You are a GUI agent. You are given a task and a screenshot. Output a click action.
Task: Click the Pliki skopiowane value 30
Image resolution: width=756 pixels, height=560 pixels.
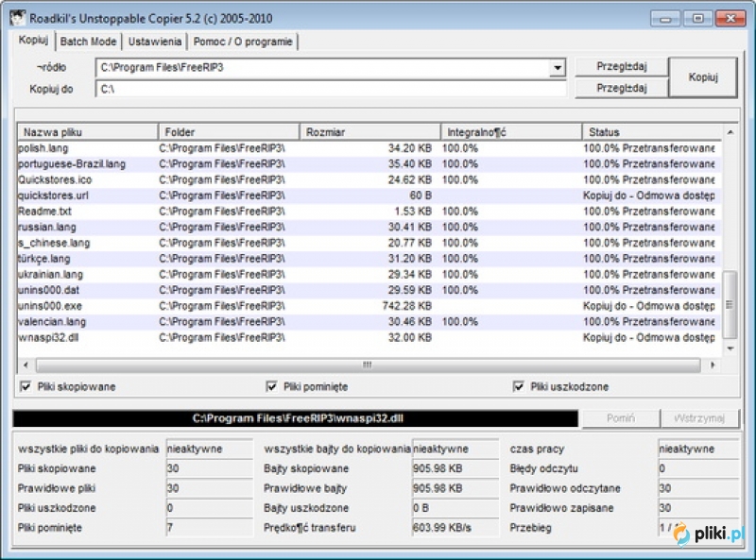(209, 468)
